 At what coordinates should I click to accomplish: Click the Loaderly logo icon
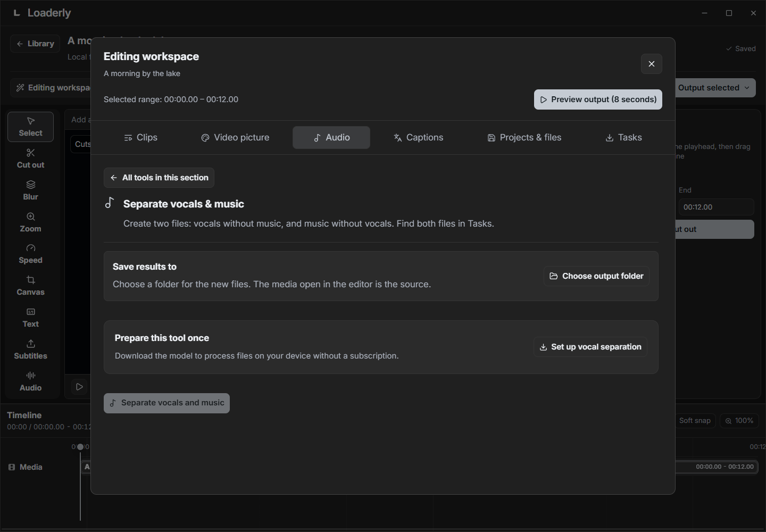pos(16,13)
